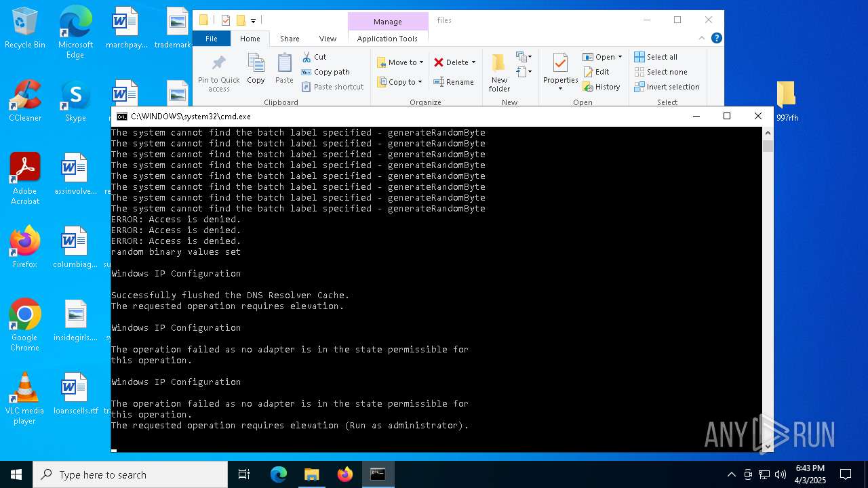Image resolution: width=868 pixels, height=488 pixels.
Task: Click Select all in Select group
Action: (x=656, y=57)
